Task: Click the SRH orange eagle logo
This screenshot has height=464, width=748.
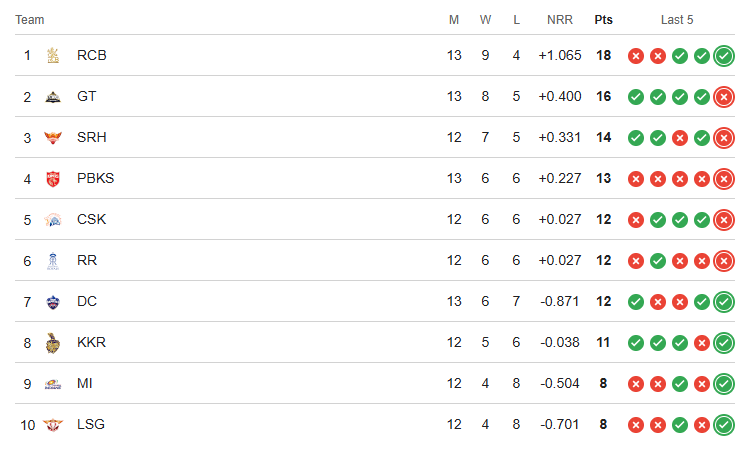Action: click(x=53, y=138)
